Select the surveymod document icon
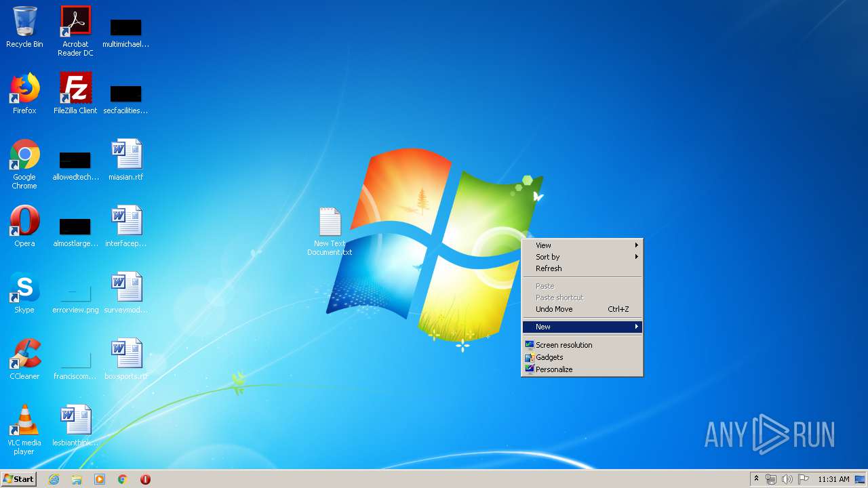 (126, 293)
